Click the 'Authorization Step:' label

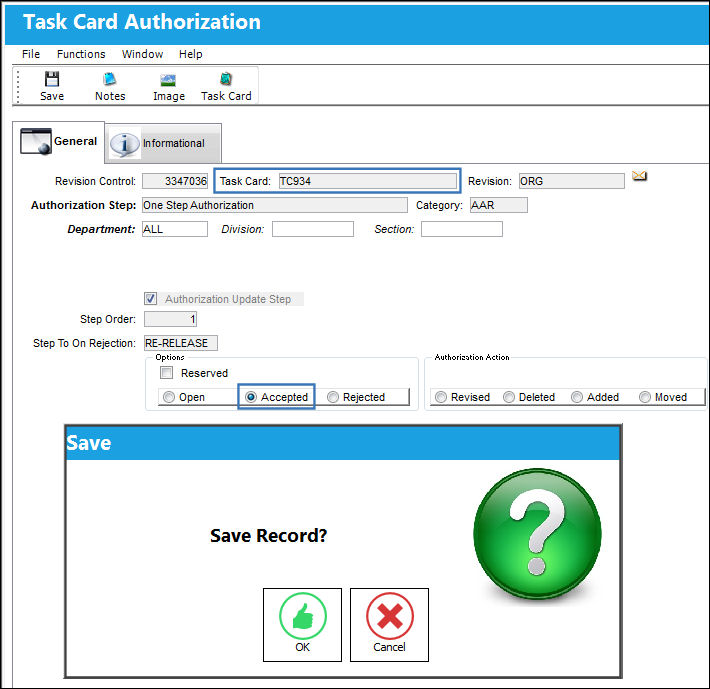point(83,205)
